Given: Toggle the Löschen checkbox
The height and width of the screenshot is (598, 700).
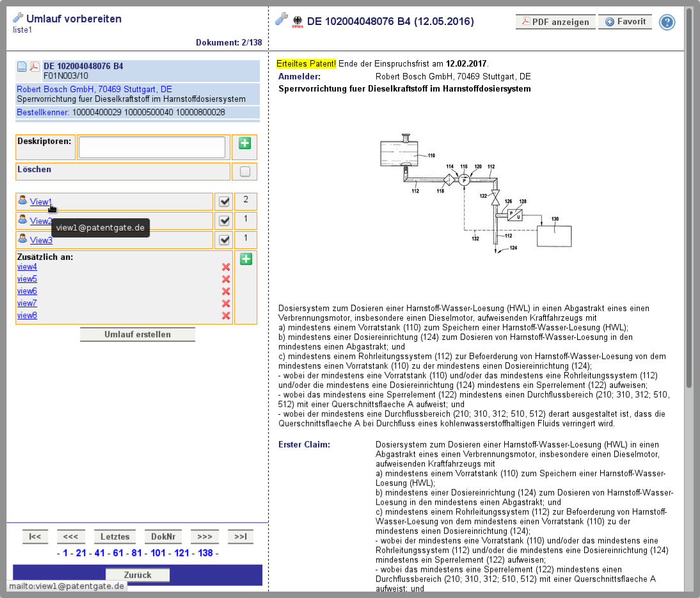Looking at the screenshot, I should [244, 172].
